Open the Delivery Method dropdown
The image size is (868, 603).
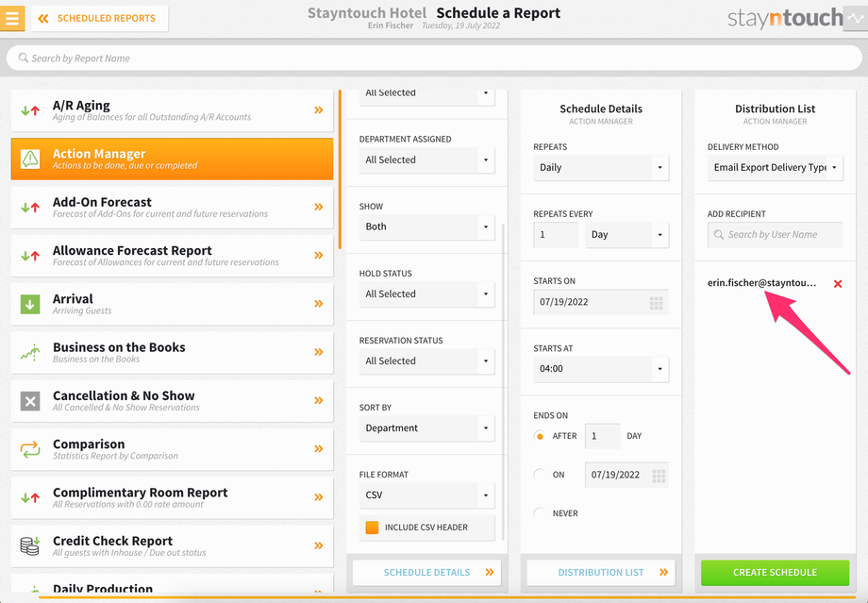775,168
